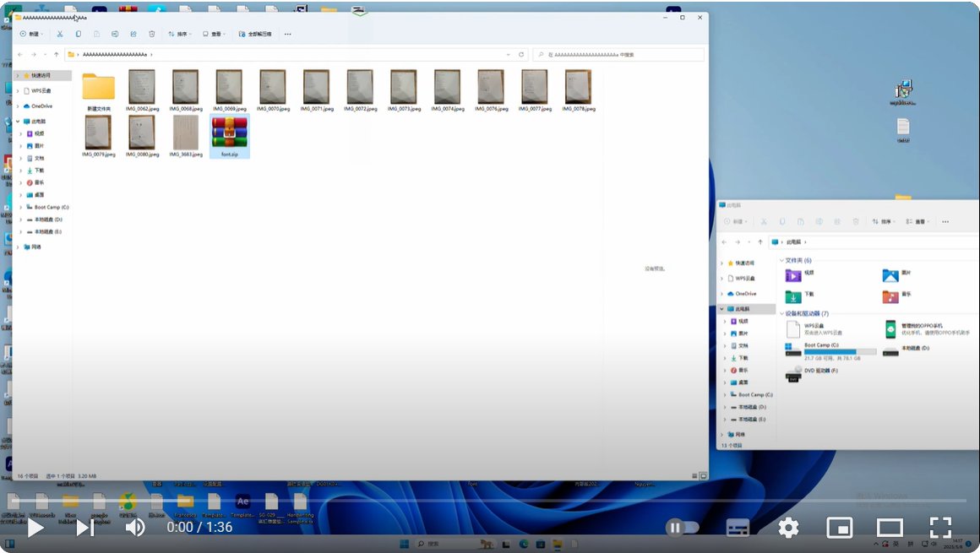Image resolution: width=980 pixels, height=553 pixels.
Task: Click the Cut scissors icon in front window
Action: click(x=59, y=34)
